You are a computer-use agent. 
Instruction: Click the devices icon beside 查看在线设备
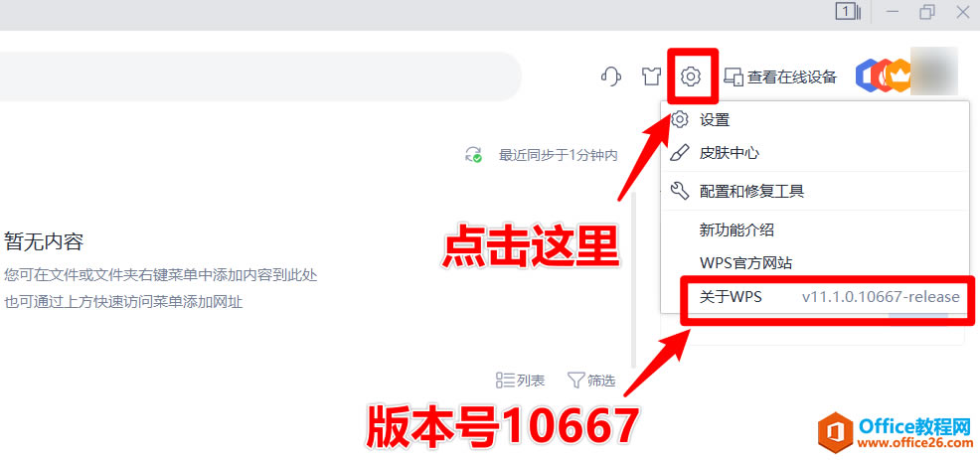point(734,77)
